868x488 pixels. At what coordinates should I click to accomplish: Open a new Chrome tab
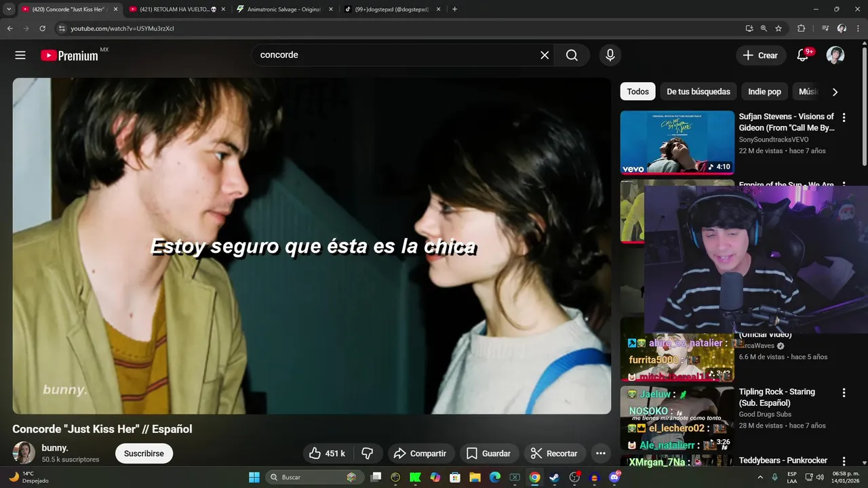[454, 9]
